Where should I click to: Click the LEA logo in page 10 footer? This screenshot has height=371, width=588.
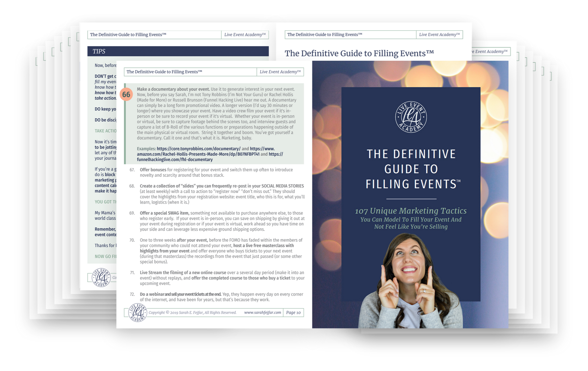138,313
